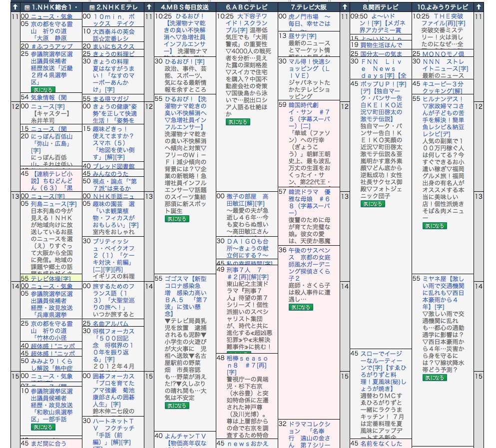The height and width of the screenshot is (448, 496).
Task: Open マル得！快適ショッピング link
Action: pos(309,68)
